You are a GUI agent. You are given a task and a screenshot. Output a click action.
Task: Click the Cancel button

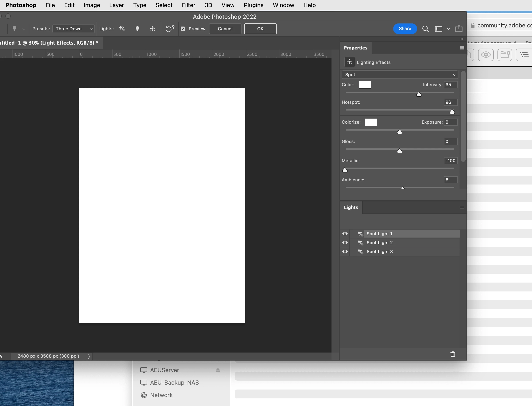pyautogui.click(x=225, y=29)
